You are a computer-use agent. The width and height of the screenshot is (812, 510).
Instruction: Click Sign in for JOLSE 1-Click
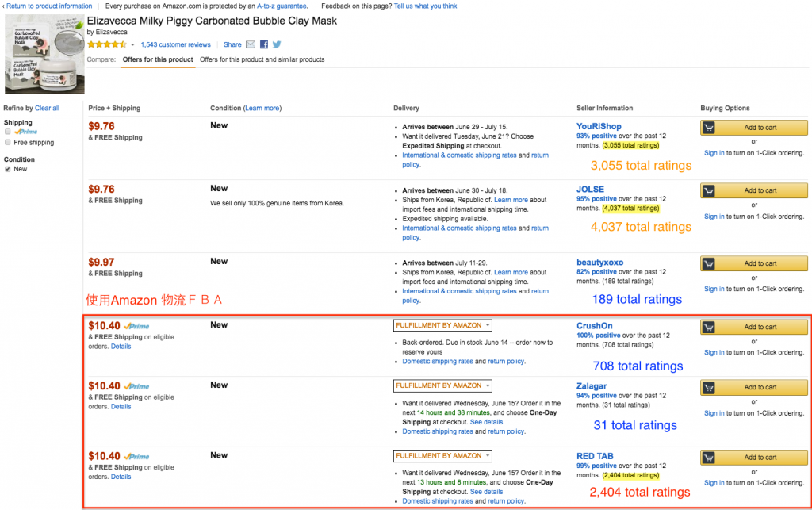(714, 217)
